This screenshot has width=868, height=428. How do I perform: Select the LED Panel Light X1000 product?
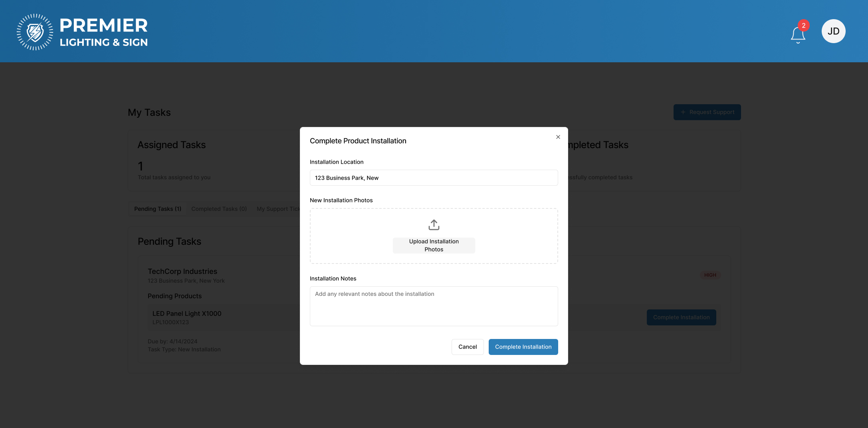point(187,314)
